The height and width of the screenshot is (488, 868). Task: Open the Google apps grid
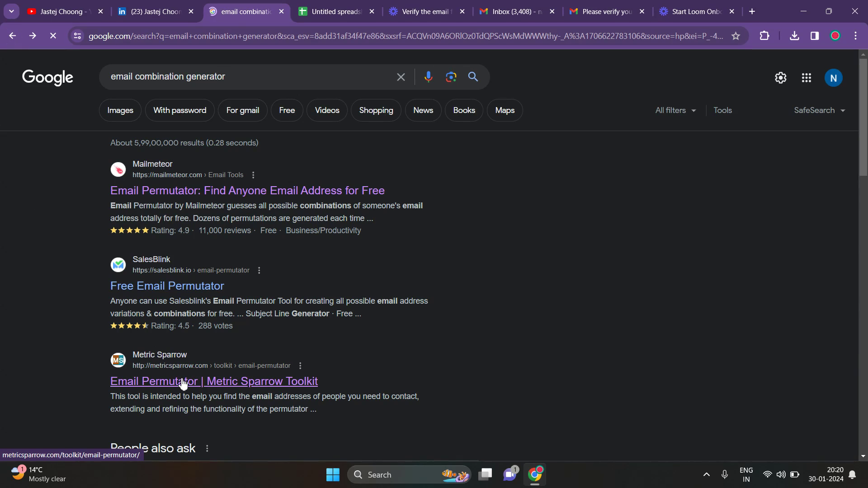point(806,78)
